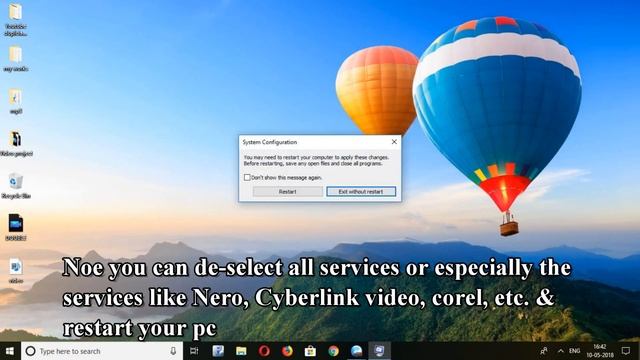Launch Google Chrome from the taskbar
640x360 pixels.
tap(333, 351)
